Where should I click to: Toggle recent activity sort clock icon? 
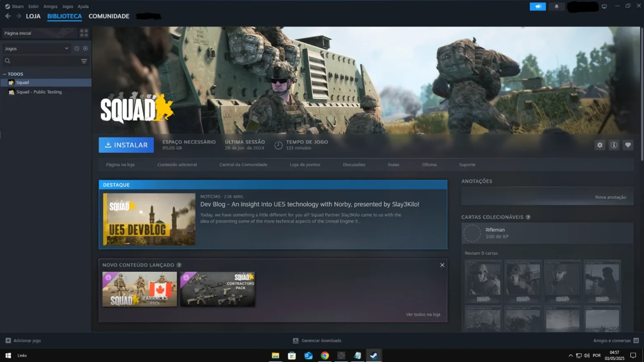(x=77, y=49)
